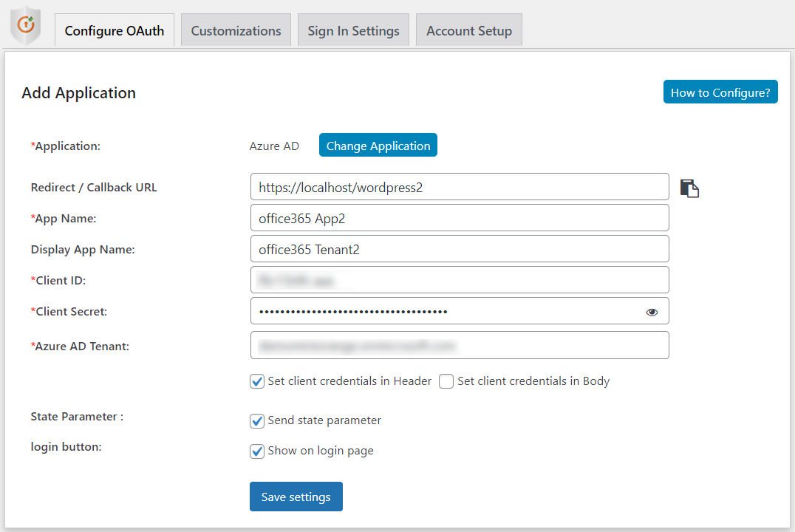Switch to the Customizations tab

tap(236, 30)
